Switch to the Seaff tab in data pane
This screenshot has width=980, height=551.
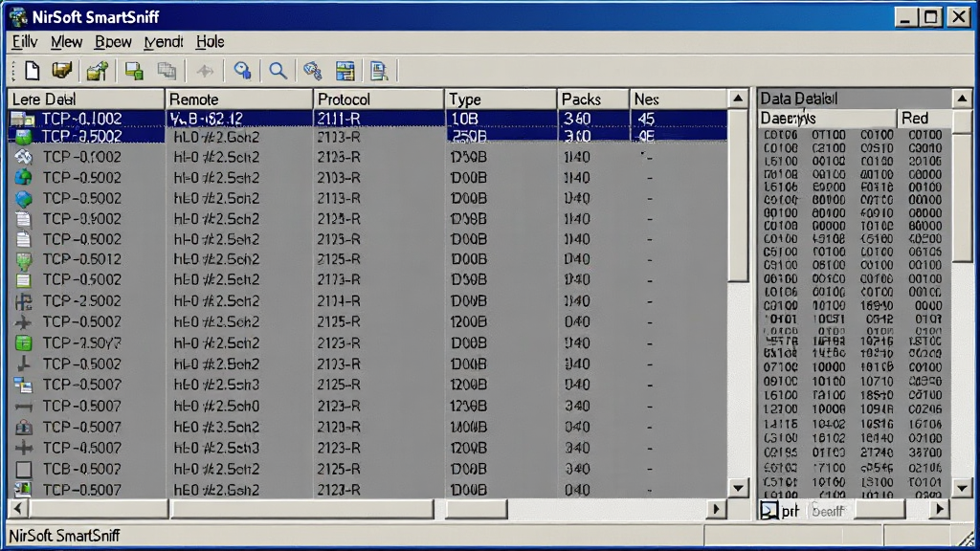[828, 511]
